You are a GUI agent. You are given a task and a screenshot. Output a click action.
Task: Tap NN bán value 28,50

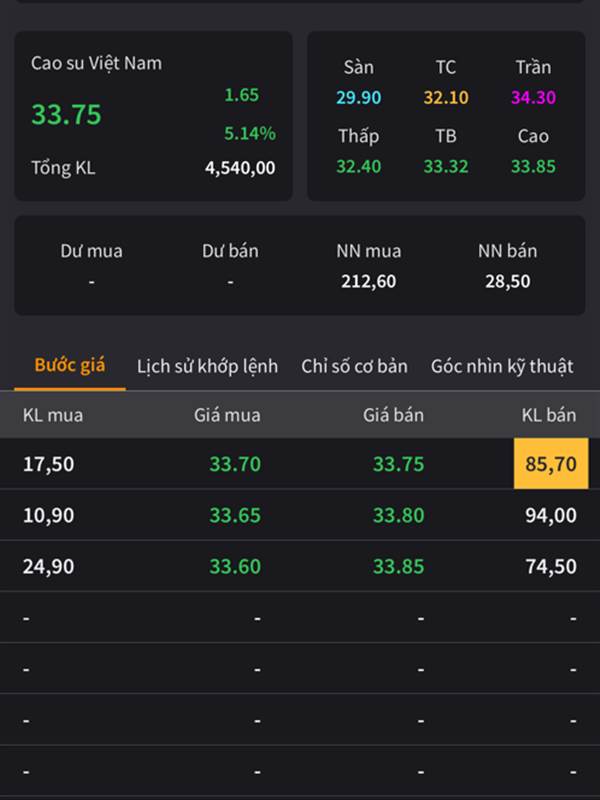click(x=508, y=281)
